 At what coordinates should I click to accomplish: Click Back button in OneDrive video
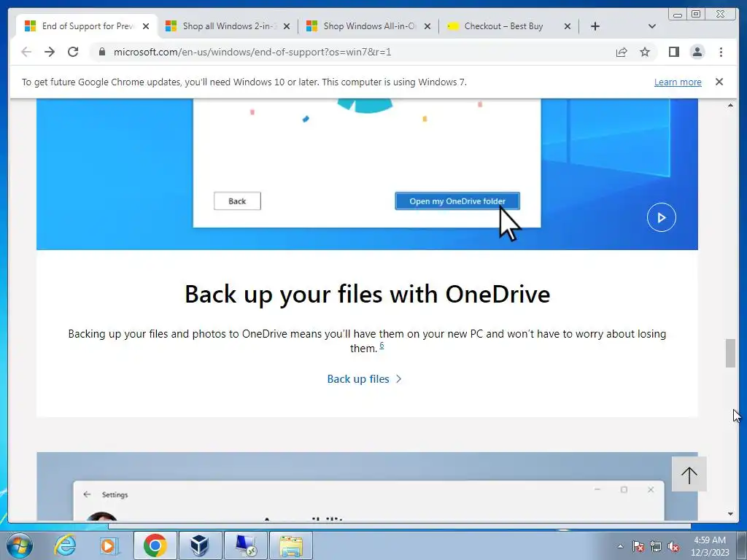(237, 201)
